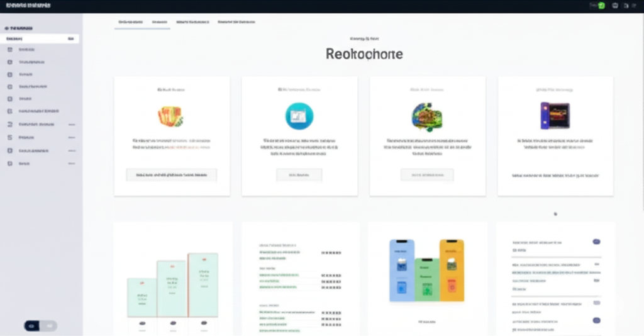This screenshot has width=644, height=336.
Task: Expand the S-icon sidebar item
Action: (40, 138)
